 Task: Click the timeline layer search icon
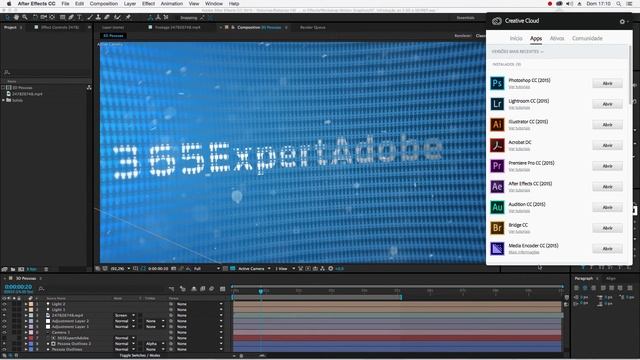click(41, 289)
